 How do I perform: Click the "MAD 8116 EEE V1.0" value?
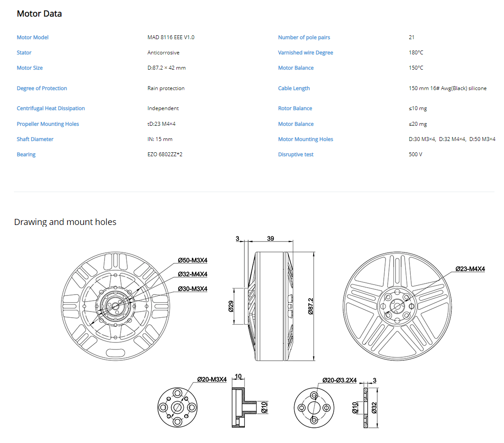coord(171,37)
